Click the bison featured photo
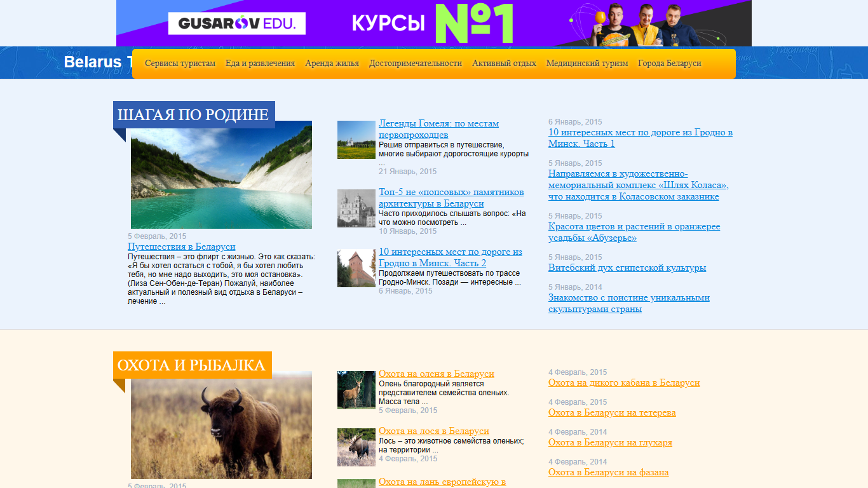868x488 pixels. coord(221,425)
